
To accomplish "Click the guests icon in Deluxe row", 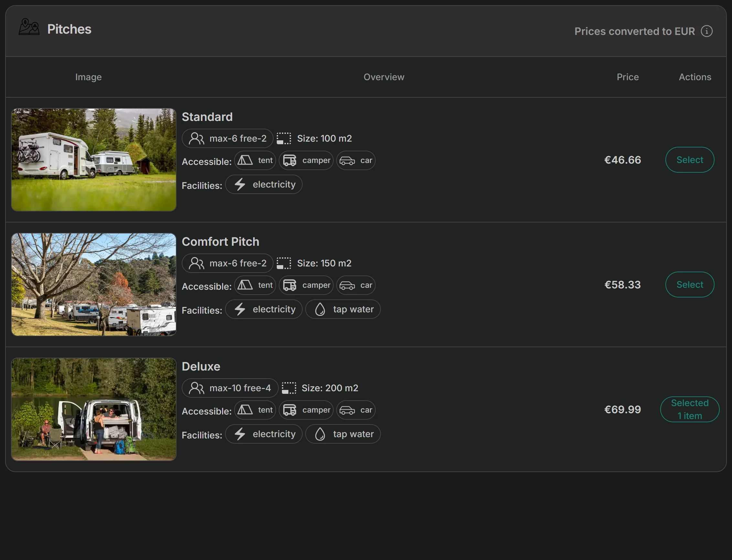I will pos(196,388).
